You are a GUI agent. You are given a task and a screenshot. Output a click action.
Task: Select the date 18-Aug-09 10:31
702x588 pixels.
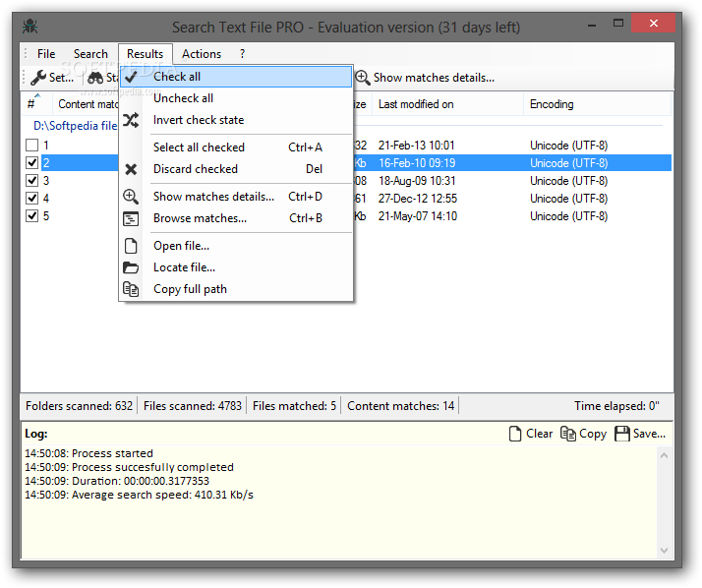tap(417, 181)
